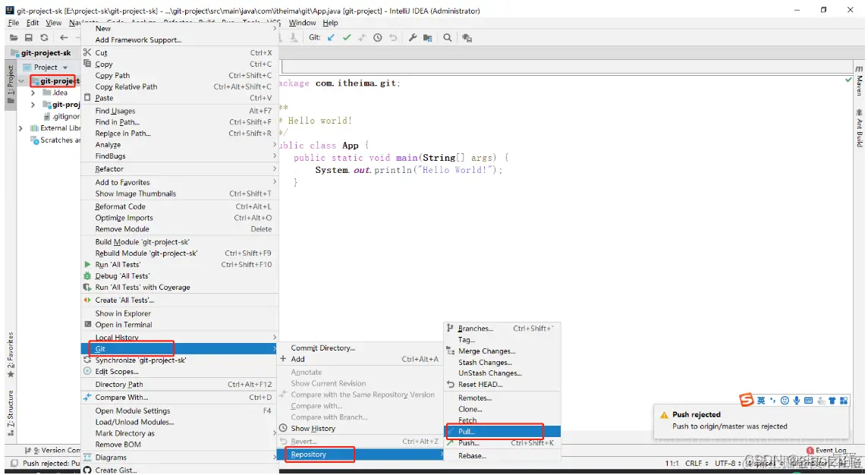The image size is (868, 475).
Task: Expand the git-project root tree node
Action: tap(21, 81)
